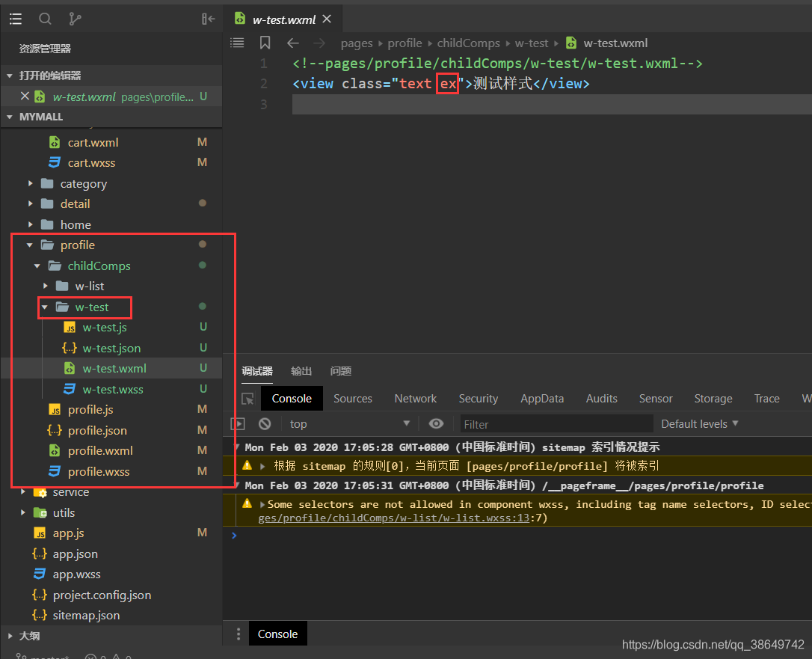
Task: Open the w-list.wxss:13 source link
Action: click(393, 518)
